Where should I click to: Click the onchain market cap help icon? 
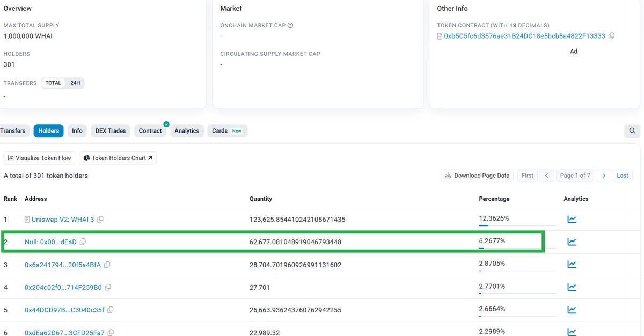290,25
